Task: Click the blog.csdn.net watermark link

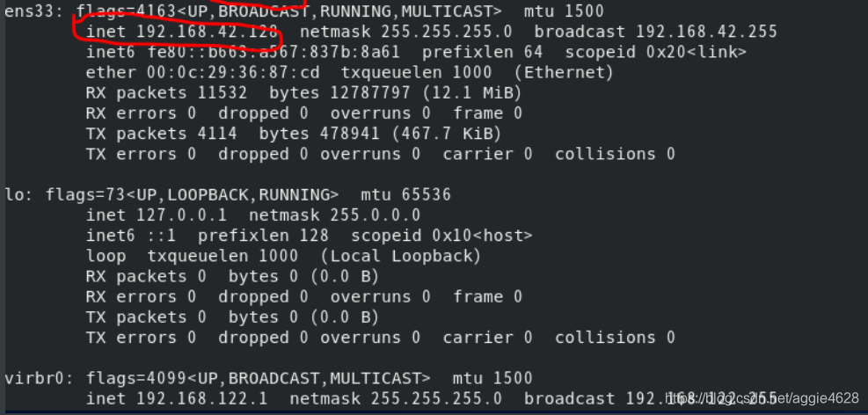Action: pyautogui.click(x=762, y=397)
